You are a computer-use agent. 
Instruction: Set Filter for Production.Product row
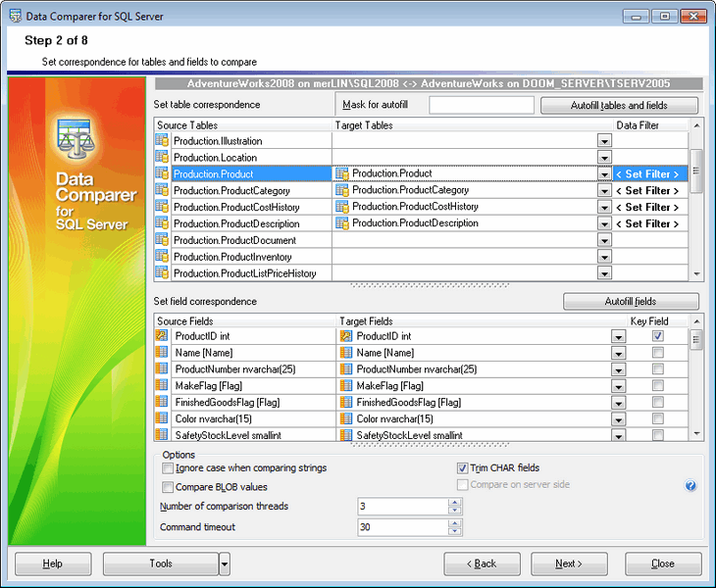coord(650,173)
